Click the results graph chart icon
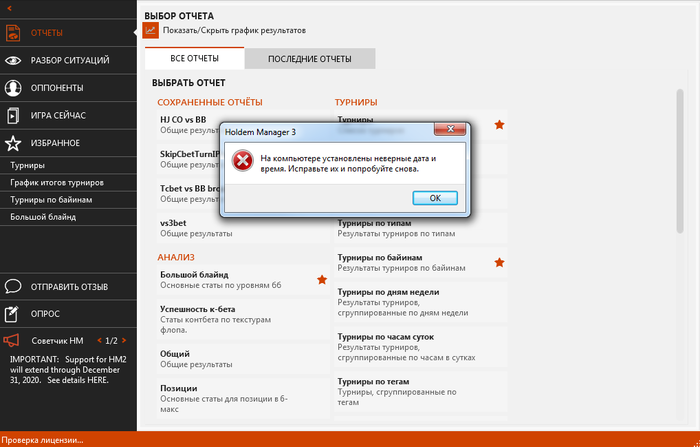The width and height of the screenshot is (700, 447). pos(151,30)
